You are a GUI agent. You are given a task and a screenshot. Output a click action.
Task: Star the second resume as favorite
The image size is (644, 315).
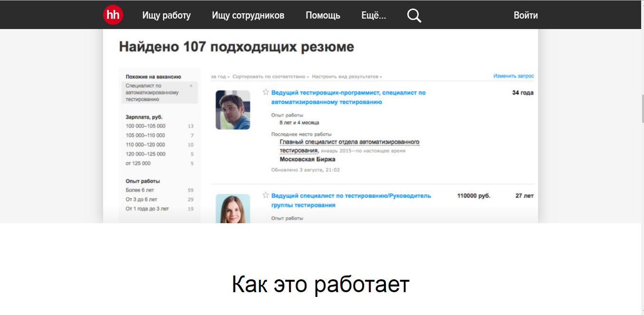coord(265,195)
